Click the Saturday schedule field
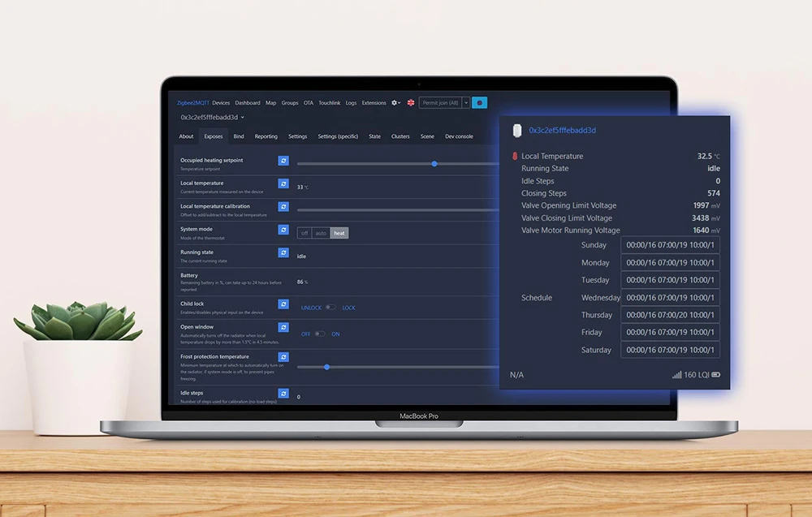The image size is (812, 517). (670, 350)
